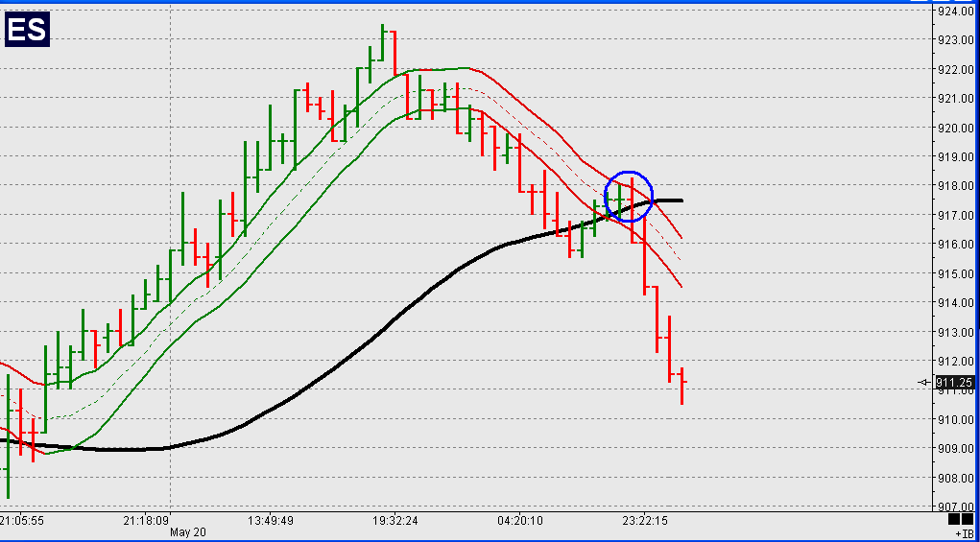Click the 907.00 price axis label
Viewport: 980px width, 542px height.
955,507
